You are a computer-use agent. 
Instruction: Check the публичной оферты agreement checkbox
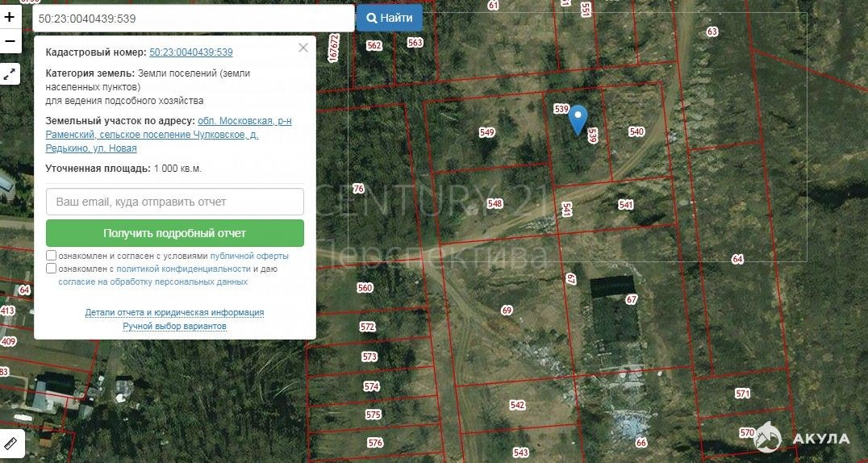tap(52, 256)
